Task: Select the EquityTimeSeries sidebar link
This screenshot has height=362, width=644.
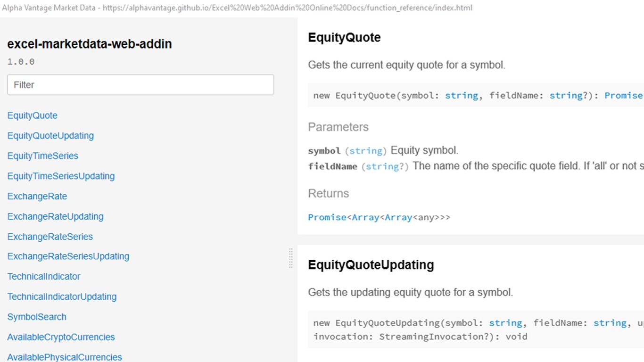Action: click(x=43, y=156)
